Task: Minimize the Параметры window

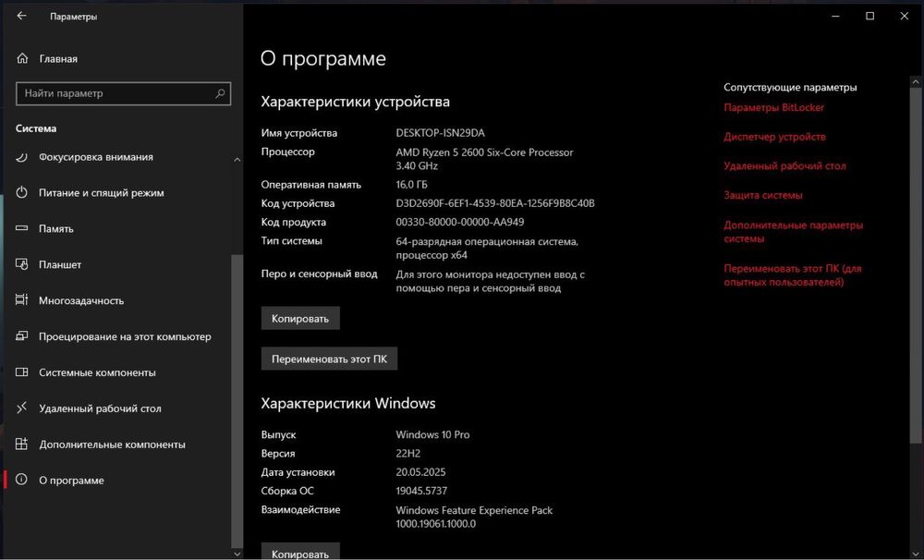Action: [x=835, y=16]
